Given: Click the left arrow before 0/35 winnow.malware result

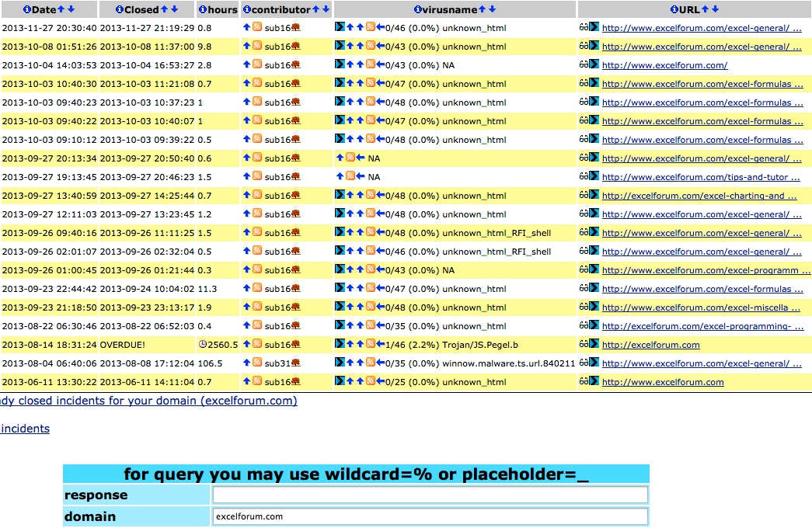Looking at the screenshot, I should 380,363.
